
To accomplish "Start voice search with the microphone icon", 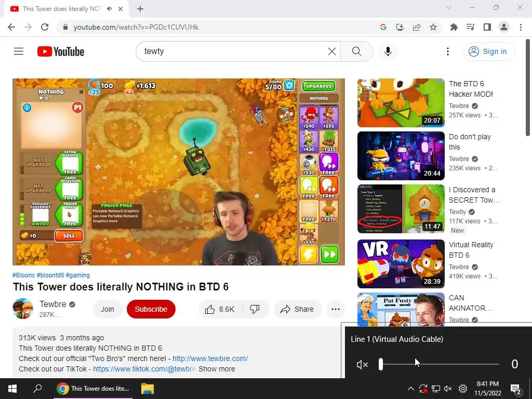I will pos(388,51).
